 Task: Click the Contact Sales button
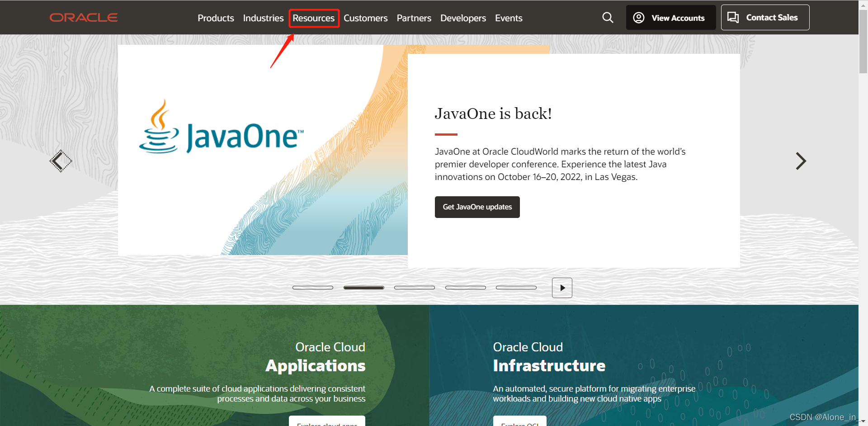click(765, 18)
